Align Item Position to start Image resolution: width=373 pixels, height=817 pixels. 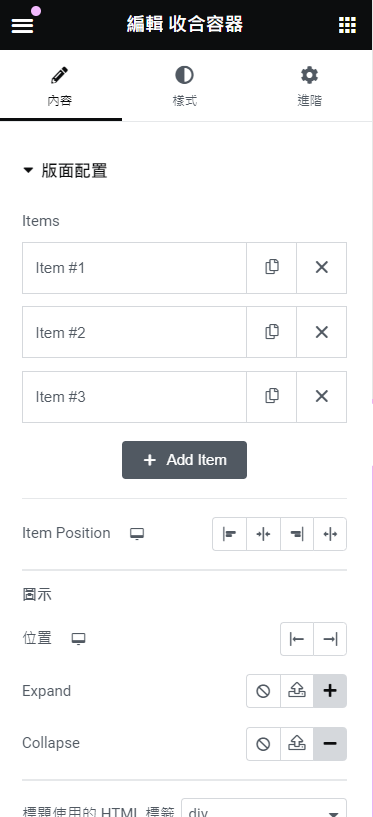tap(229, 534)
